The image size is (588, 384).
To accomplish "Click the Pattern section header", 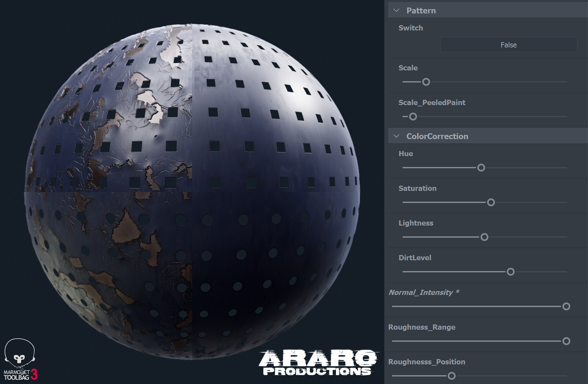I will click(x=421, y=10).
